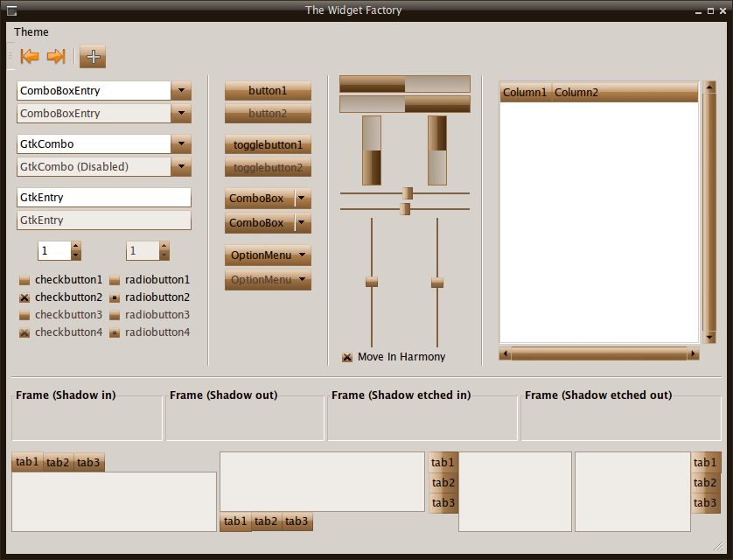Click the plus icon in the toolbar
This screenshot has height=560, width=733.
pos(93,57)
